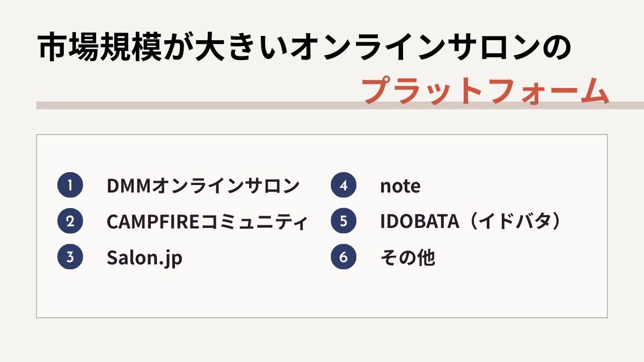Click the number 3 circle badge
644x362 pixels.
click(x=70, y=257)
